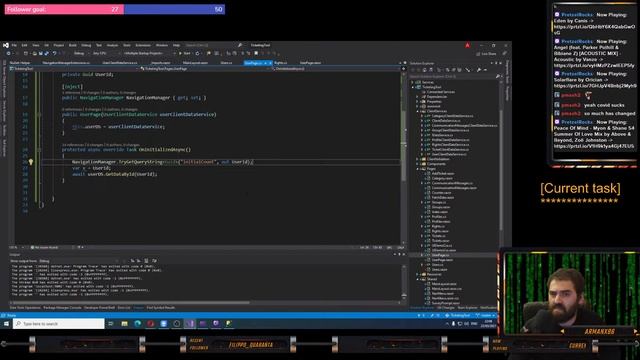The height and width of the screenshot is (360, 640).
Task: Click the Solution Explorer properties wrench icon
Action: click(x=479, y=70)
